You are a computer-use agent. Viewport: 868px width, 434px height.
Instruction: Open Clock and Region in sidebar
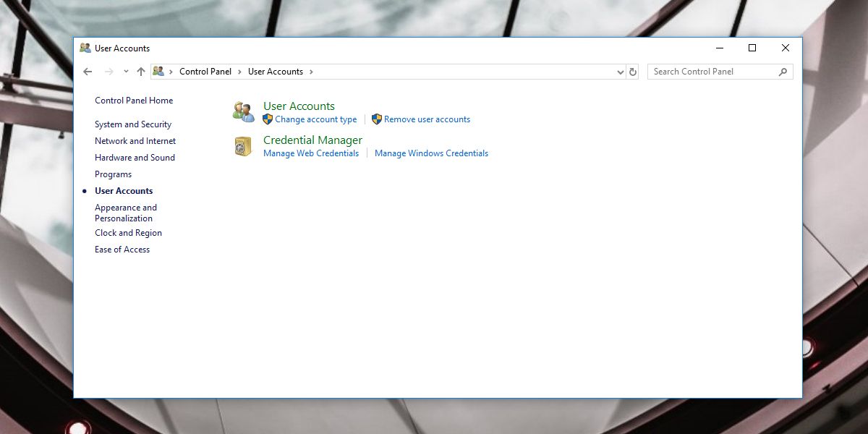pos(128,233)
